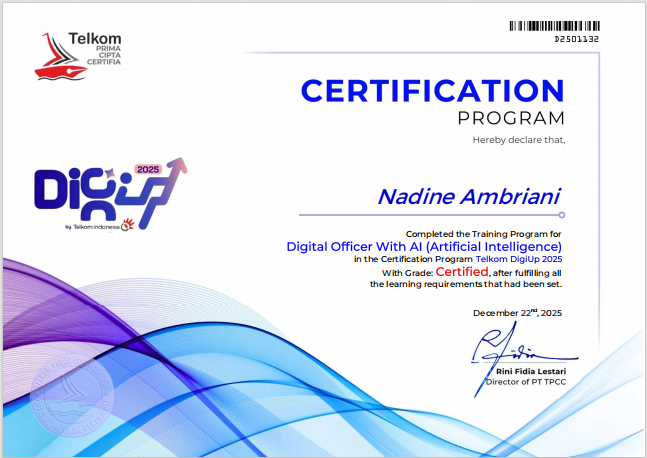
Task: Select the name Nadine Ambriani
Action: (x=470, y=196)
